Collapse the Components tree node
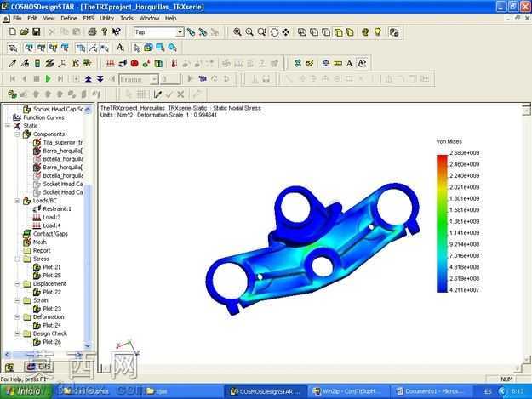Image resolution: width=532 pixels, height=399 pixels. 17,134
